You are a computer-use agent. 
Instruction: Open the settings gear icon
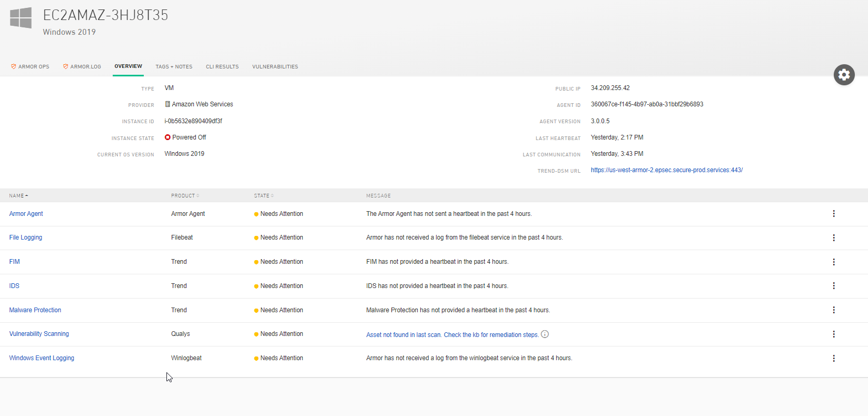coord(844,75)
